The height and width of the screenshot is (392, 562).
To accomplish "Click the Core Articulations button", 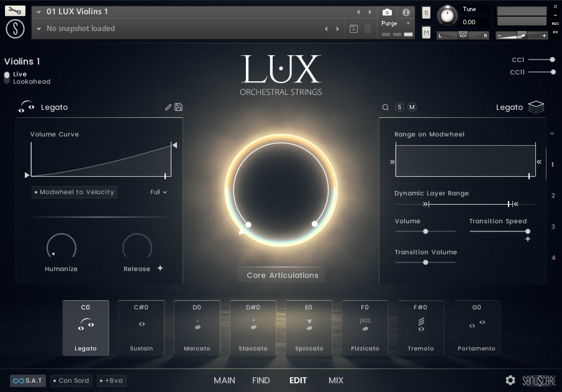I will coord(282,275).
